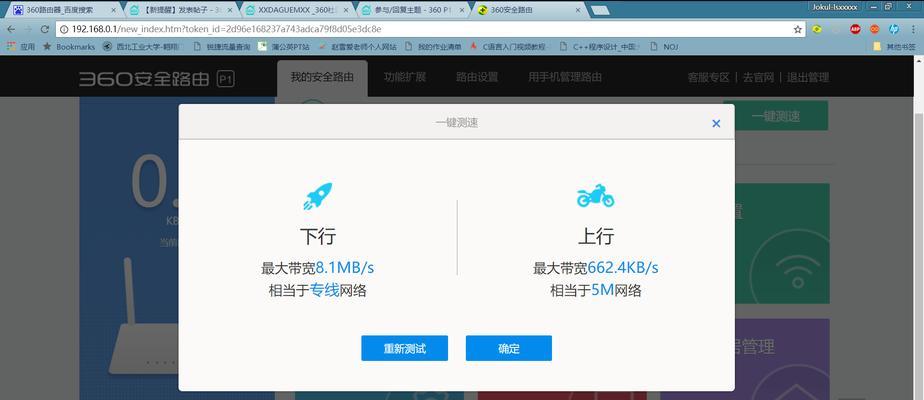Click the rocket icon above 下行
This screenshot has width=924, height=400.
[x=318, y=196]
